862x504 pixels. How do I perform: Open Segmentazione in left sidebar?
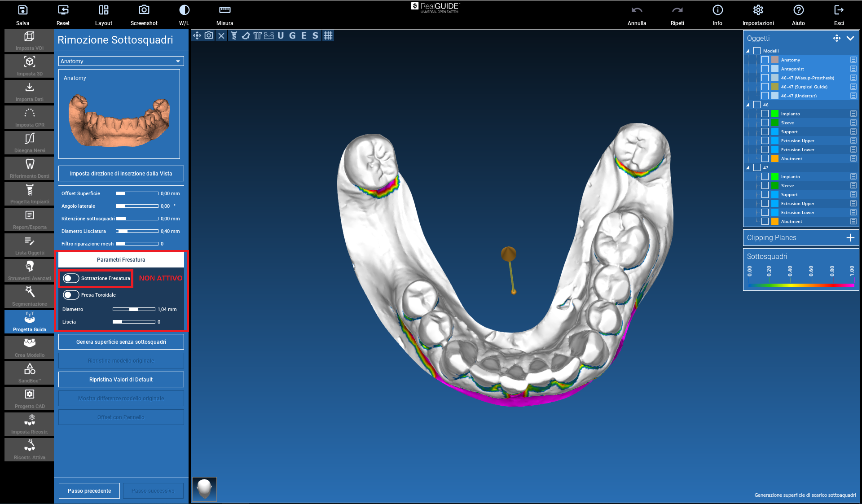30,296
